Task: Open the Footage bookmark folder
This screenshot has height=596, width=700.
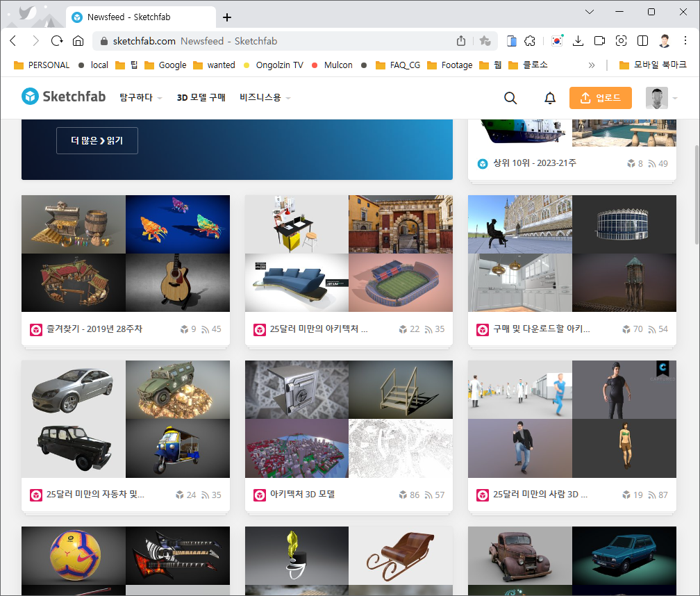Action: pyautogui.click(x=450, y=65)
